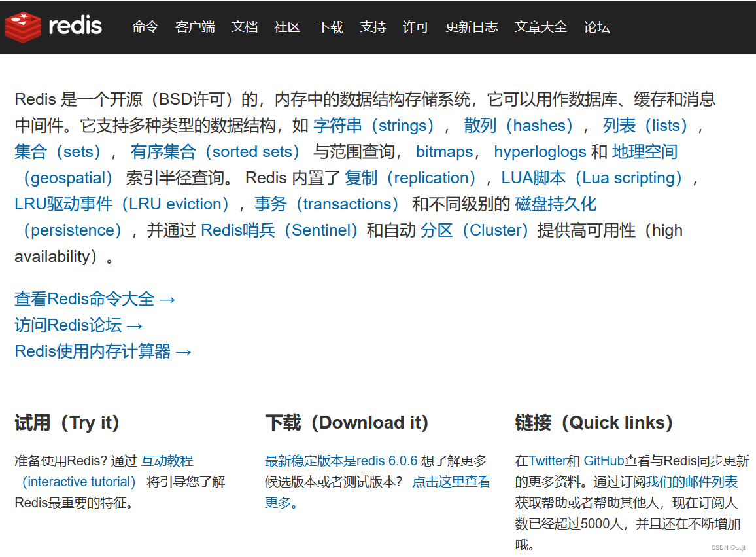The height and width of the screenshot is (557, 756).
Task: Open the 命令 menu item
Action: click(145, 27)
